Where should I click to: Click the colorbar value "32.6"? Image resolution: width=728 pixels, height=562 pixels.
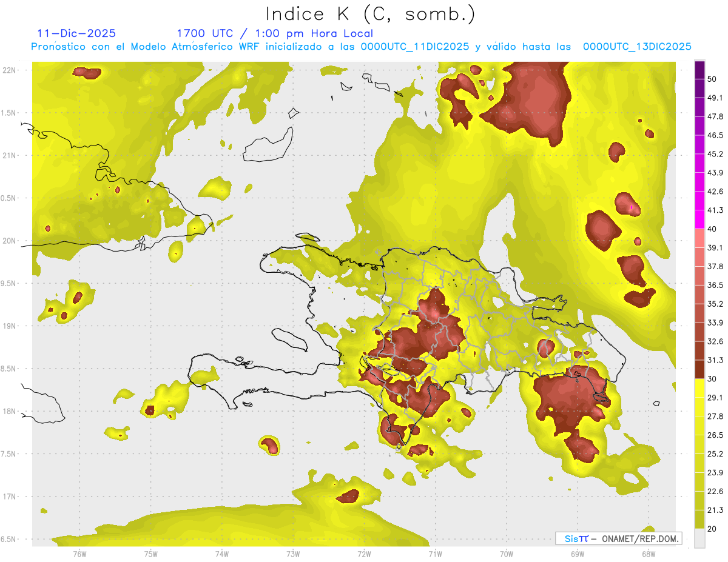point(715,341)
